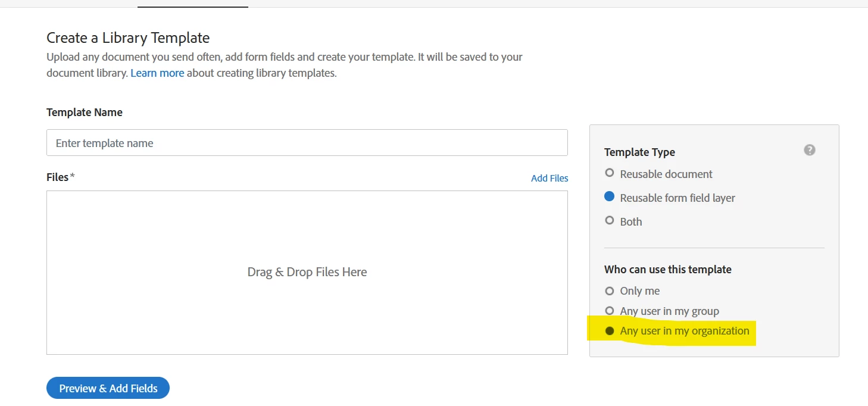Restrict template use to Only me
The width and height of the screenshot is (868, 406).
tap(609, 291)
